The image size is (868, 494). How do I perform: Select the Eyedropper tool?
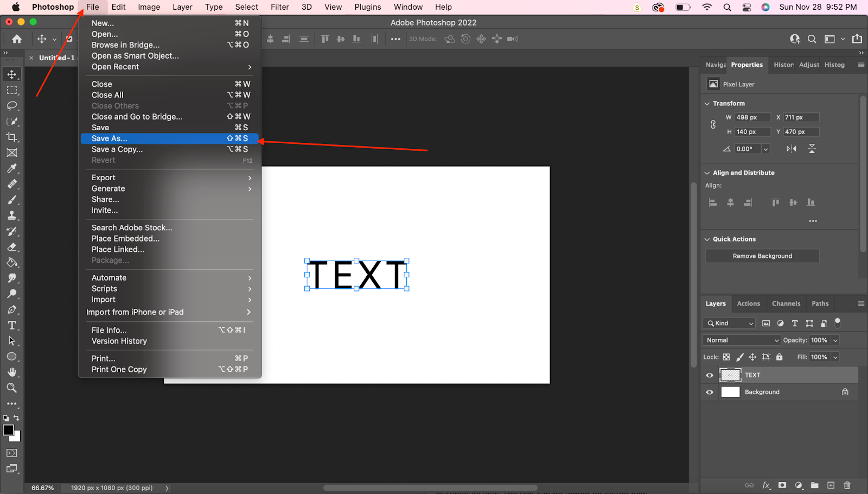(12, 169)
